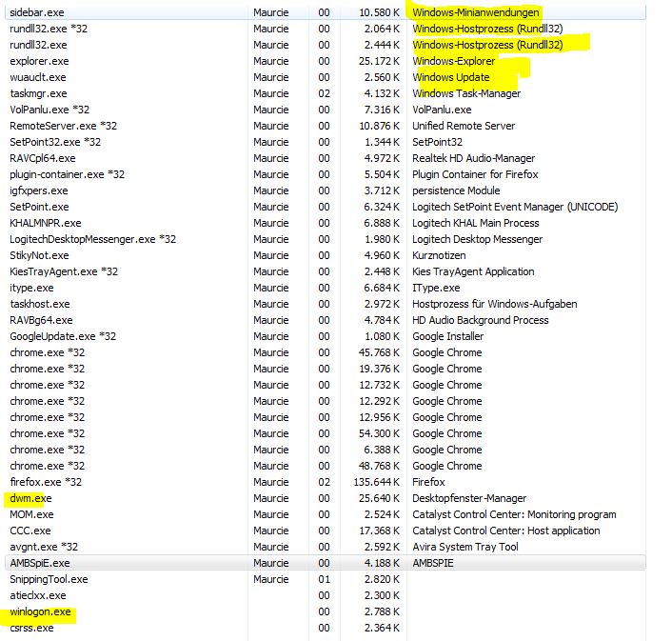
Task: Click the 19.376 K memory value
Action: (379, 370)
